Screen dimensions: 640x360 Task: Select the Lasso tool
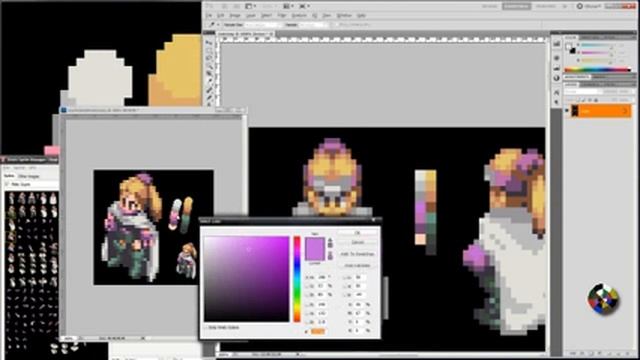pyautogui.click(x=210, y=58)
